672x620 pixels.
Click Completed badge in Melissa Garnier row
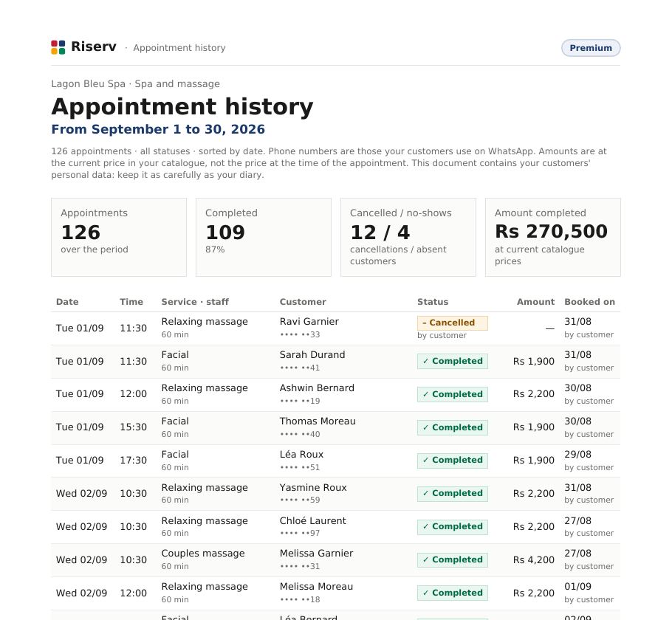(453, 559)
